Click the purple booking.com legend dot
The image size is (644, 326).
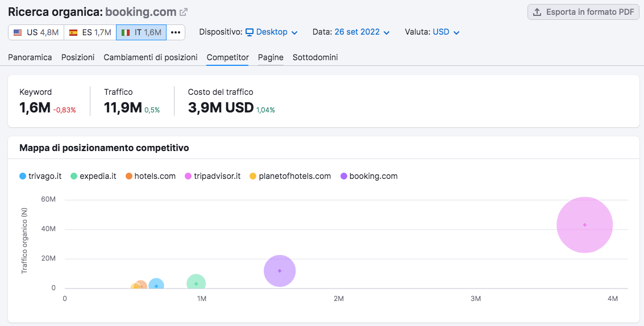pyautogui.click(x=343, y=176)
